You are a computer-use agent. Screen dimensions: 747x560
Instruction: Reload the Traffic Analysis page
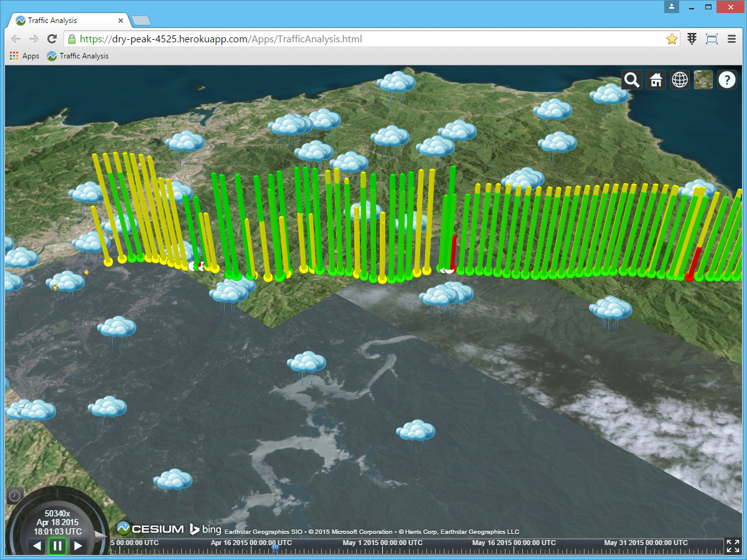(x=52, y=39)
